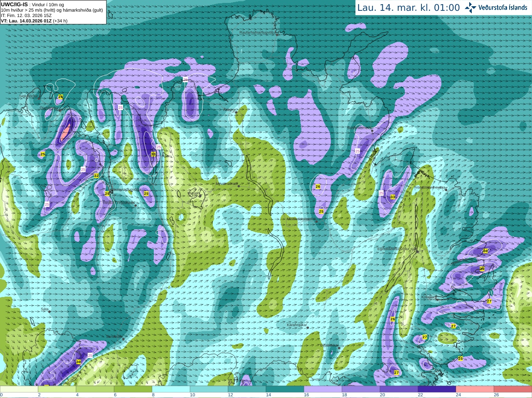Select the Siglufjörður station label

point(29,96)
